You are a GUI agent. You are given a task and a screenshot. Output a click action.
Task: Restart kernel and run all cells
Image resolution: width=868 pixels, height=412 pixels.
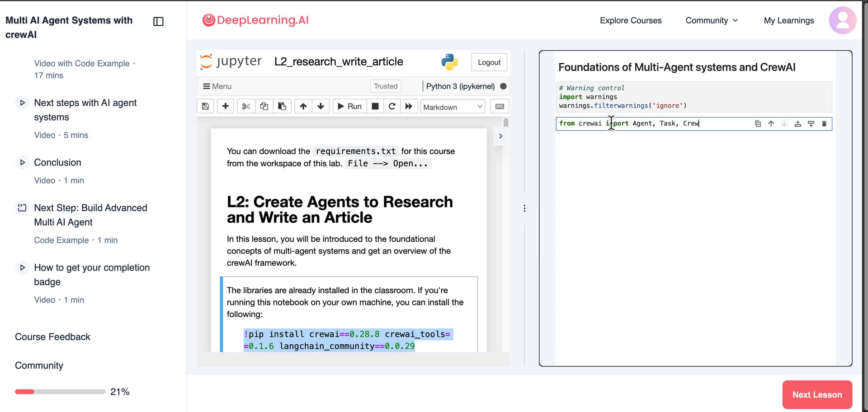point(409,106)
